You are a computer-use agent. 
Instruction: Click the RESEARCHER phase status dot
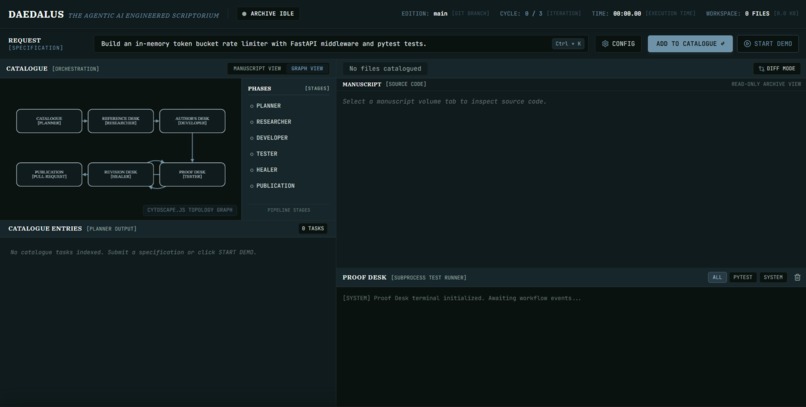coord(252,122)
